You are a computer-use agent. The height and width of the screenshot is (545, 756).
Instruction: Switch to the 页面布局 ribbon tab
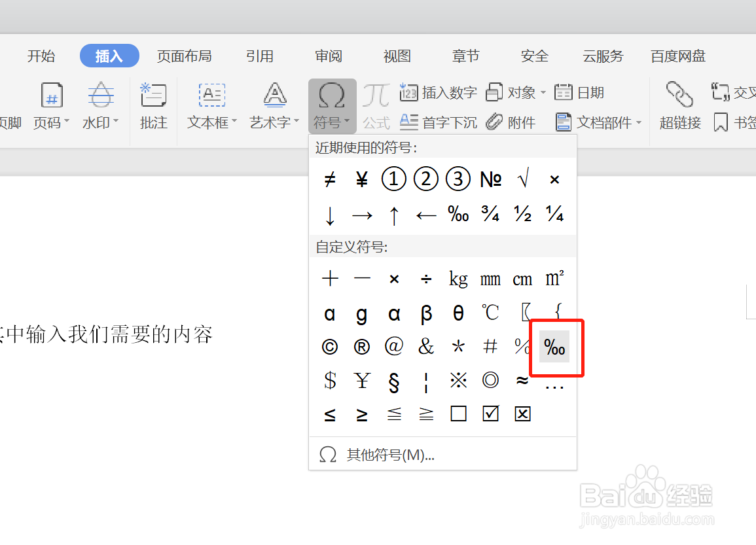(185, 56)
